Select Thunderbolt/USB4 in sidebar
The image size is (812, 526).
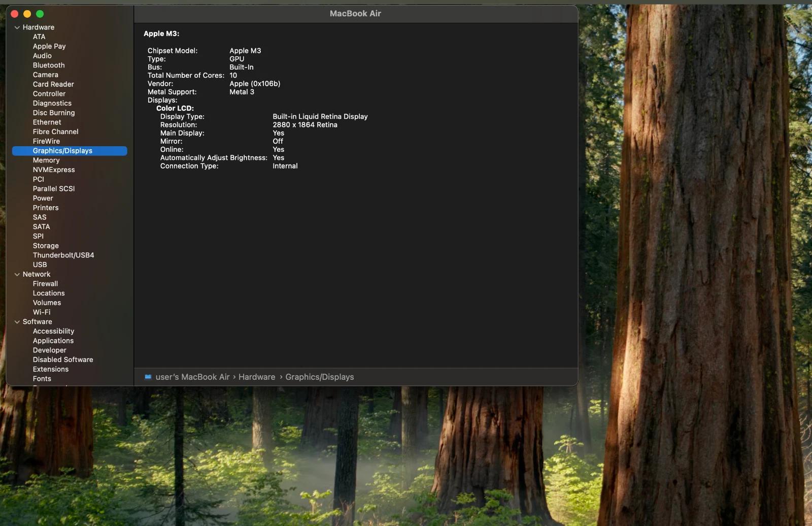point(63,255)
